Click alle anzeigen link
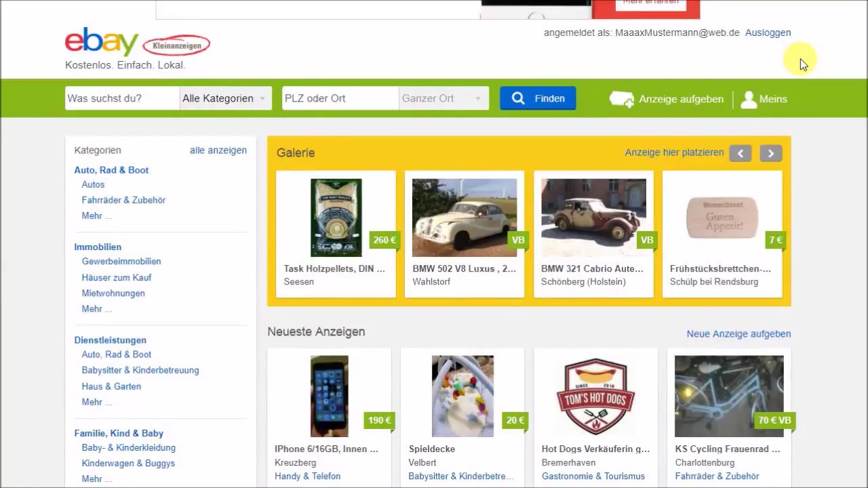This screenshot has height=488, width=868. (218, 150)
